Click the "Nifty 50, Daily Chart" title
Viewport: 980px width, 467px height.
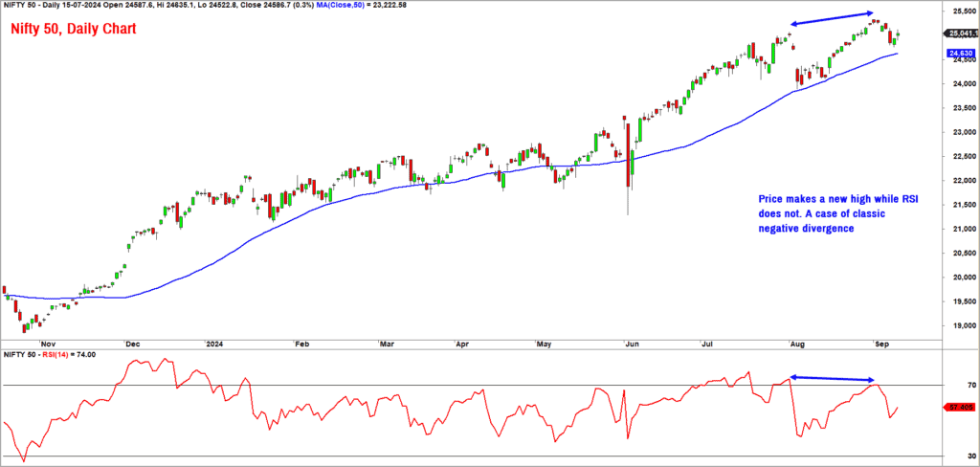point(72,29)
